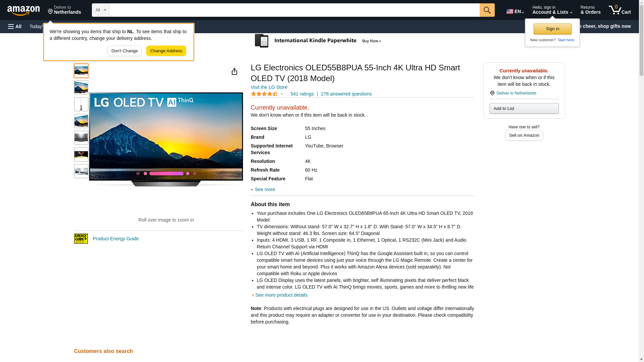This screenshot has height=362, width=644.
Task: Open 276 answered questions link
Action: [346, 94]
